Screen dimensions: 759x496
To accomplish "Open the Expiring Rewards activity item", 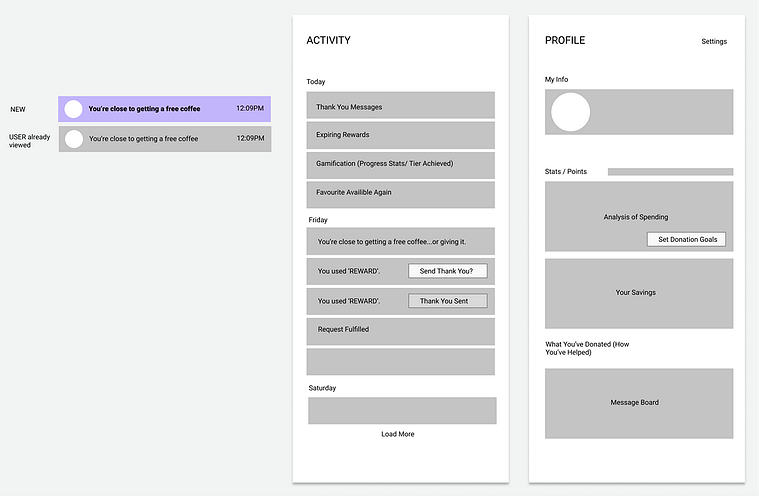I will (x=400, y=135).
